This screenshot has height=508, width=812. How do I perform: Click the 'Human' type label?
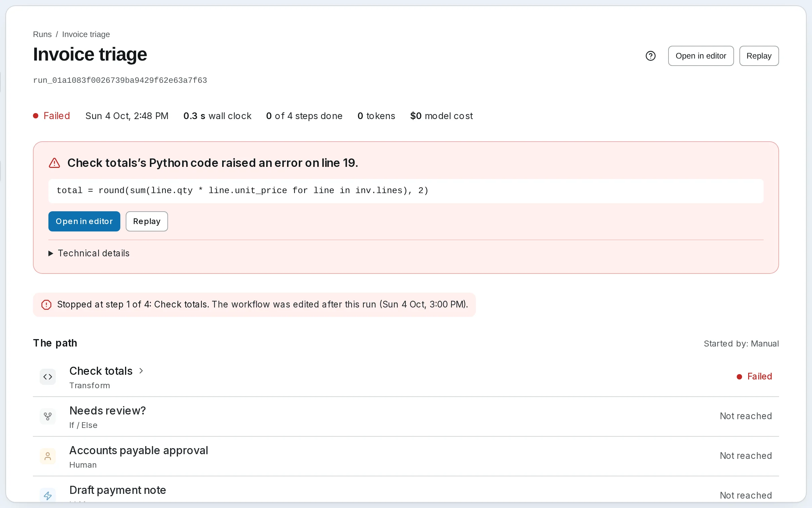(83, 465)
